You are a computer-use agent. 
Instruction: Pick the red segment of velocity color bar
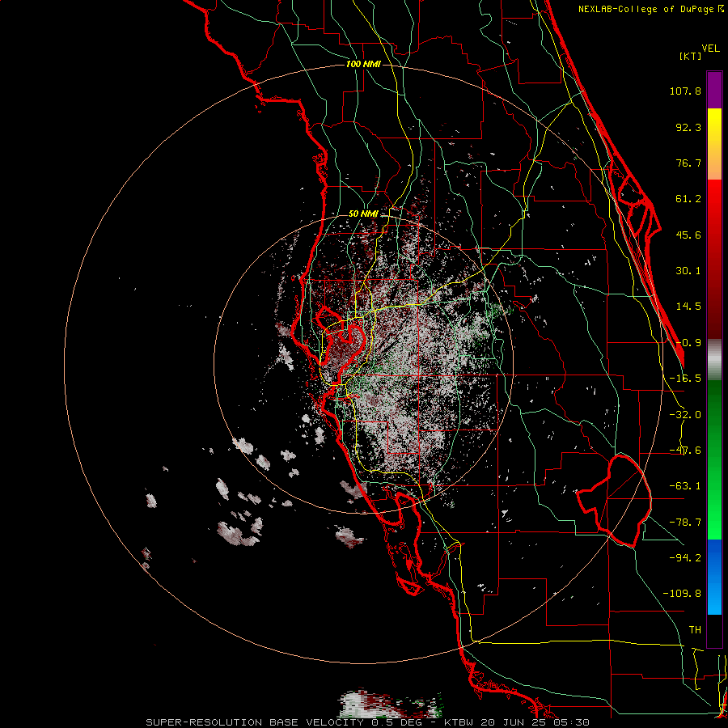coord(714,259)
